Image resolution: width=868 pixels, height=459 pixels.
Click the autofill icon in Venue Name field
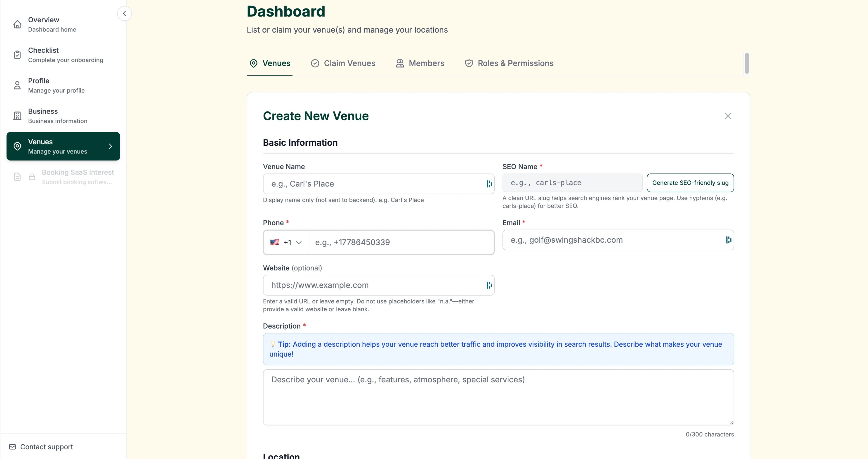coord(489,184)
